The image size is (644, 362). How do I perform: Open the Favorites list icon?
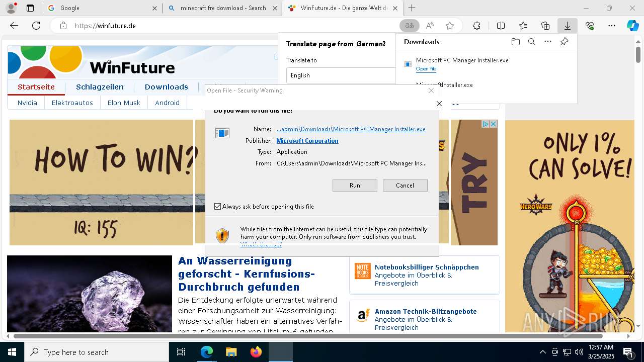[x=523, y=26]
